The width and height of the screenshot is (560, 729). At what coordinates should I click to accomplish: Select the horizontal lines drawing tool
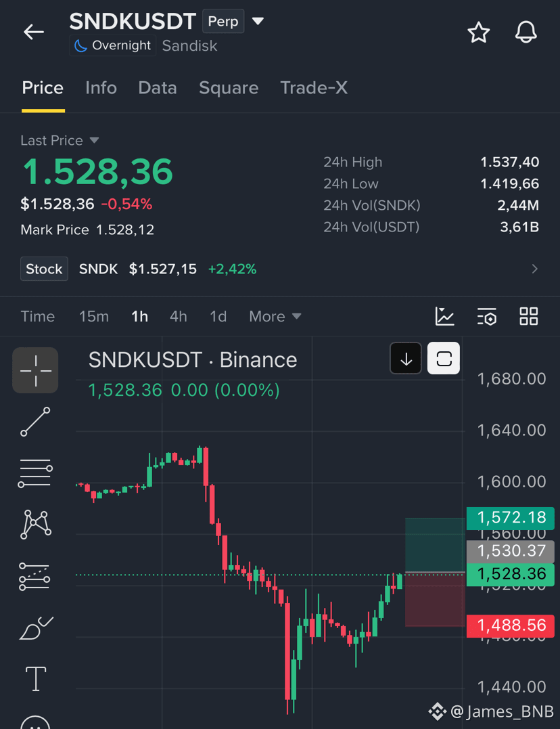pyautogui.click(x=35, y=473)
